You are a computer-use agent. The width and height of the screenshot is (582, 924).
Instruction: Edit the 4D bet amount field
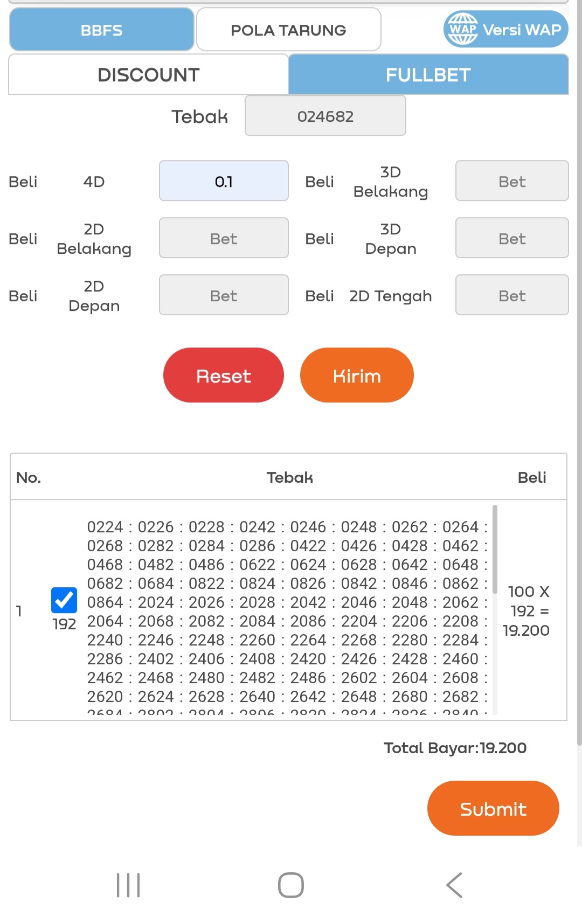224,181
